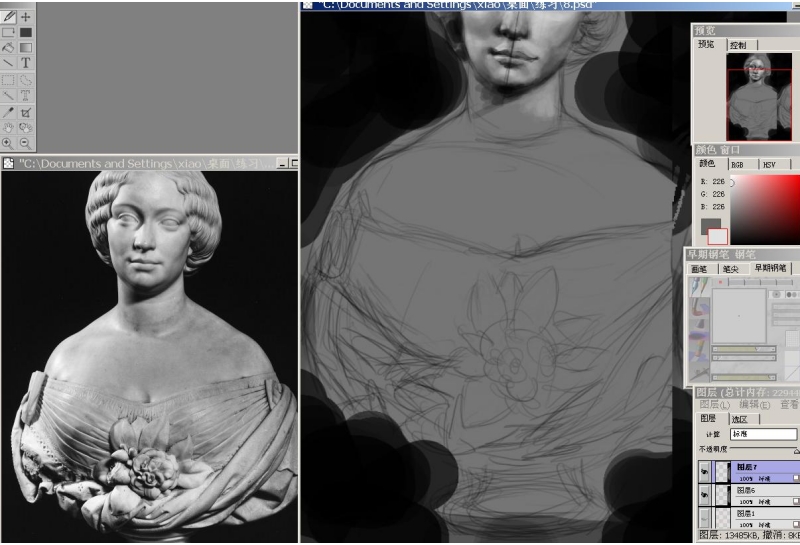
Task: Minimize the reference bust image window
Action: click(282, 163)
